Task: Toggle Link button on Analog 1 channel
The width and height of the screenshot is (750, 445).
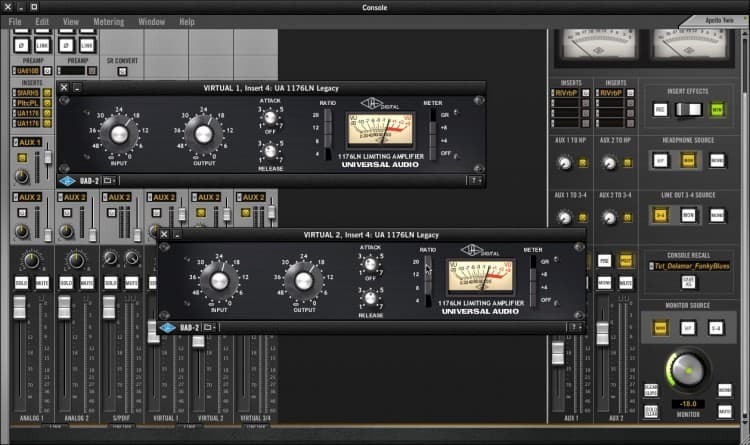Action: (x=42, y=45)
